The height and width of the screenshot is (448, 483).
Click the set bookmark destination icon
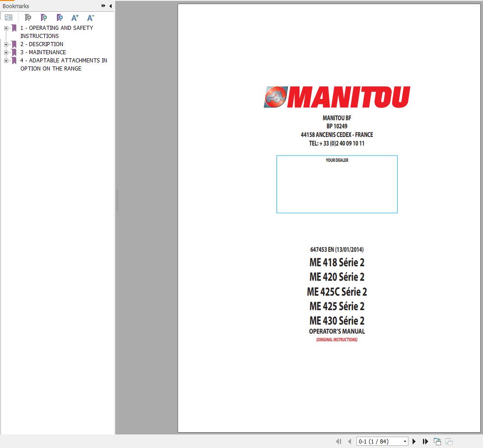tap(60, 18)
